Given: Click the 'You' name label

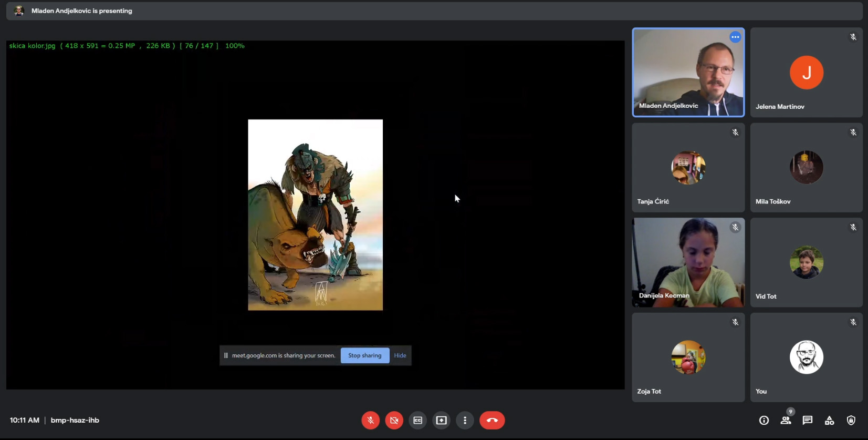Looking at the screenshot, I should point(761,392).
